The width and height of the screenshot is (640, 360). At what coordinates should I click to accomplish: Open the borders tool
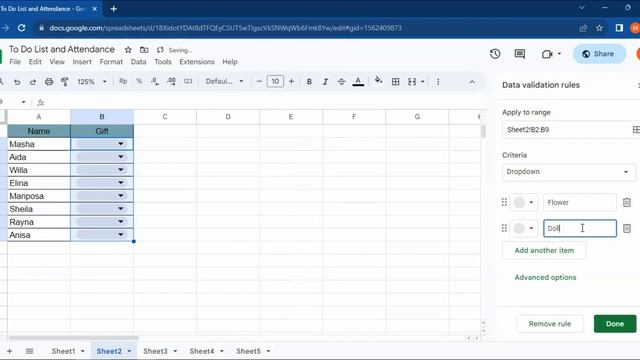coord(396,82)
